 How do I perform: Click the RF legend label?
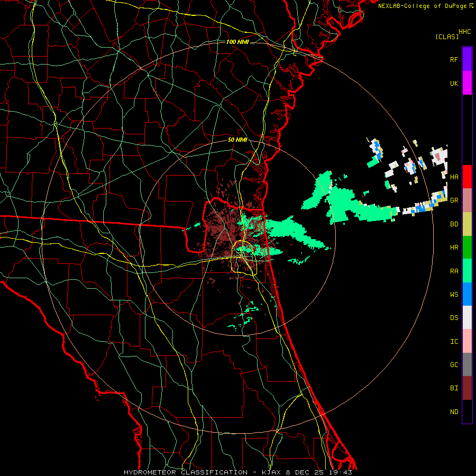pyautogui.click(x=454, y=60)
